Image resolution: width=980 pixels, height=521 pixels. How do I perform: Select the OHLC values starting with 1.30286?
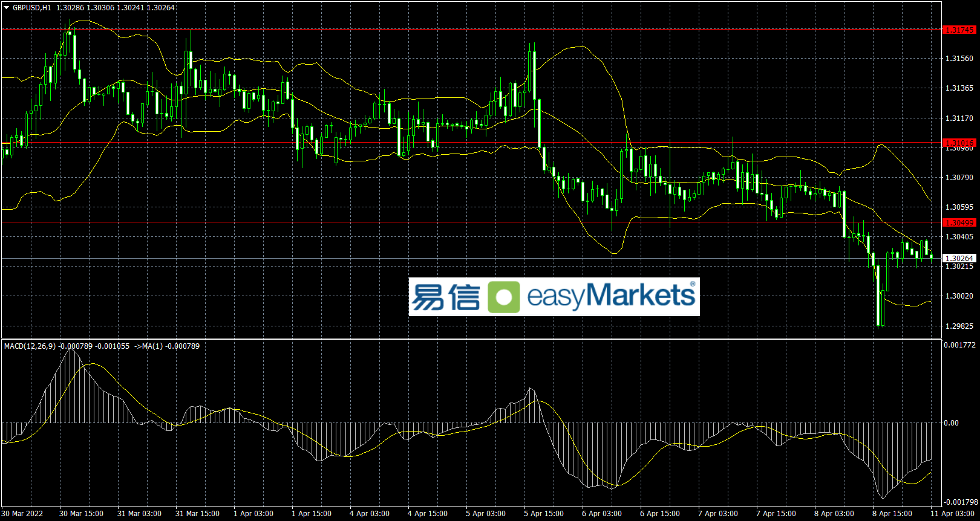coord(116,8)
